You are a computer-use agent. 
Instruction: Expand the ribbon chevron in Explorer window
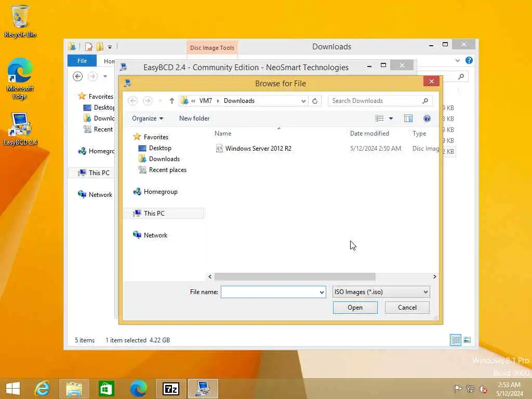coord(457,60)
